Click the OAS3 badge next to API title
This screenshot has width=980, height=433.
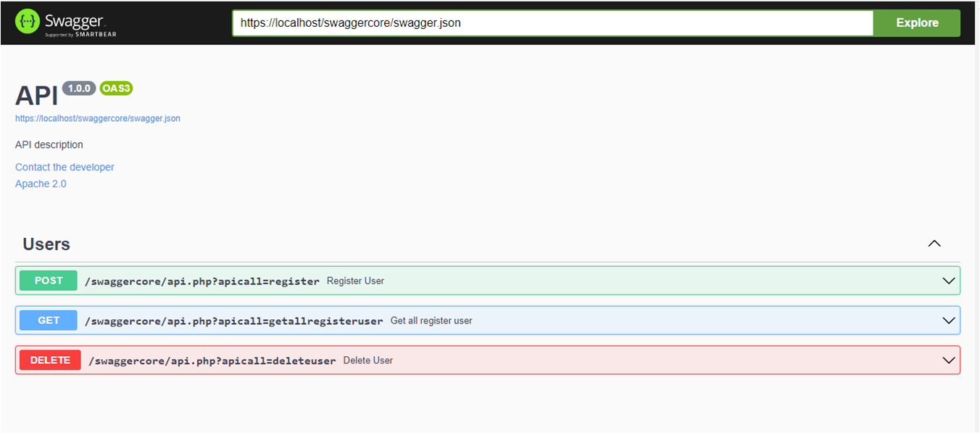pyautogui.click(x=116, y=88)
